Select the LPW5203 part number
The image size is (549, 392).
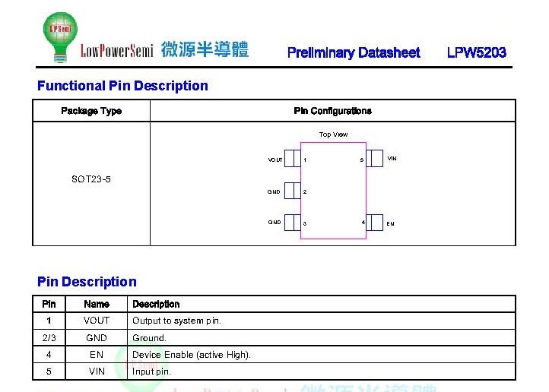[x=476, y=52]
